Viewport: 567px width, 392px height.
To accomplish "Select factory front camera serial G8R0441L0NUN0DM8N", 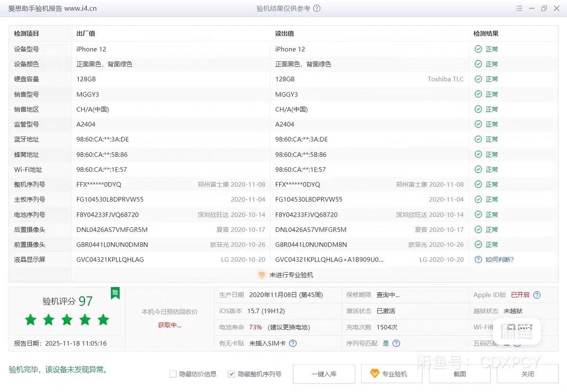I will [112, 245].
